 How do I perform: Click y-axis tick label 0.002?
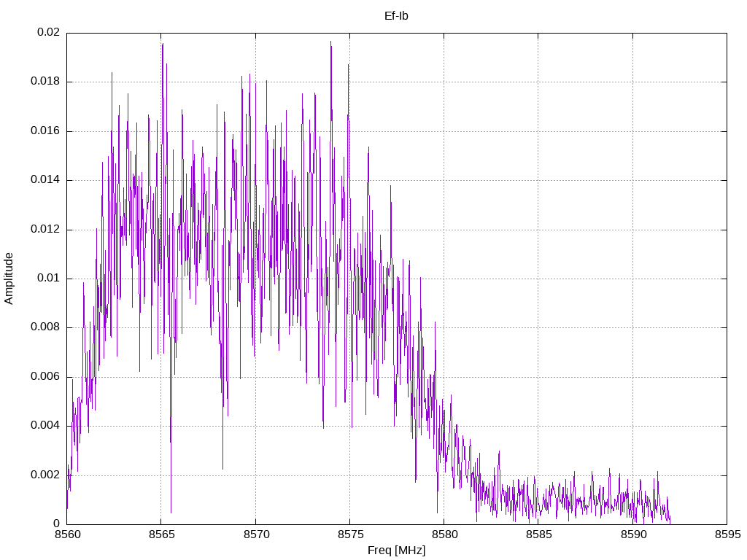click(x=45, y=475)
